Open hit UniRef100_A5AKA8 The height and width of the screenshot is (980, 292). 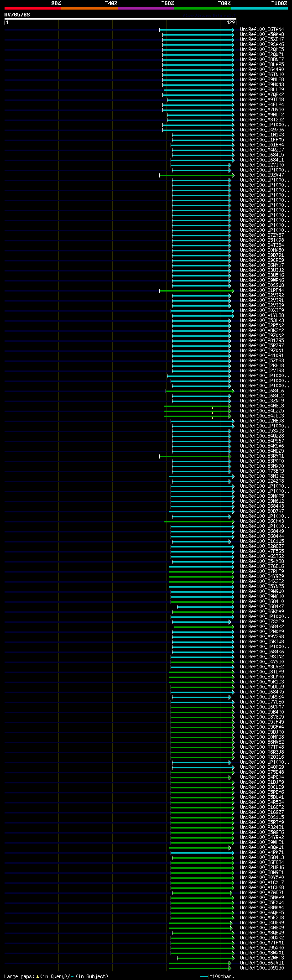[x=262, y=35]
